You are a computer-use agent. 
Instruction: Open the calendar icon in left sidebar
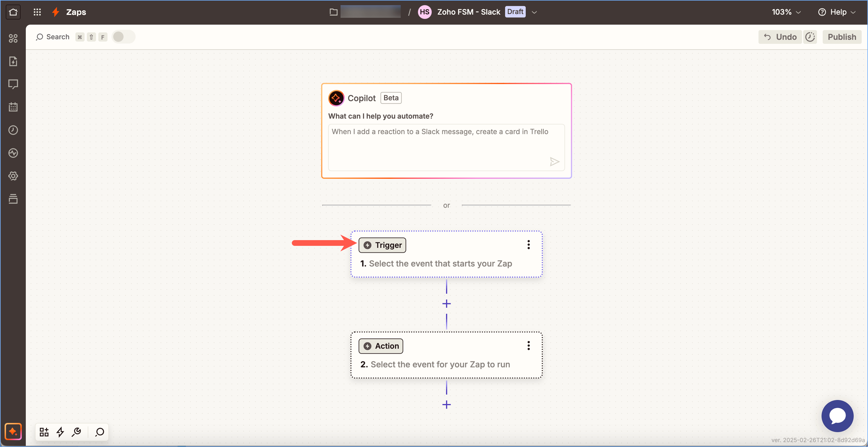[x=13, y=107]
